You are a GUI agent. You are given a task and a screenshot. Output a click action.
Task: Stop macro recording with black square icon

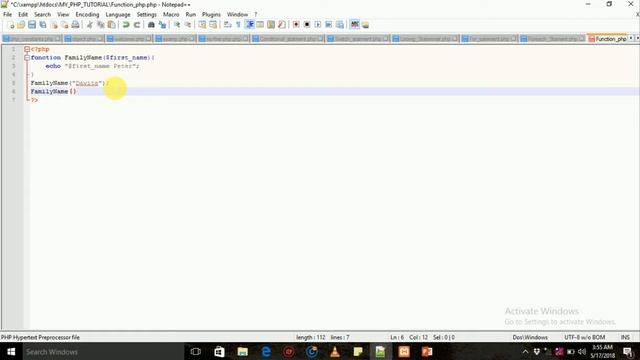point(307,25)
